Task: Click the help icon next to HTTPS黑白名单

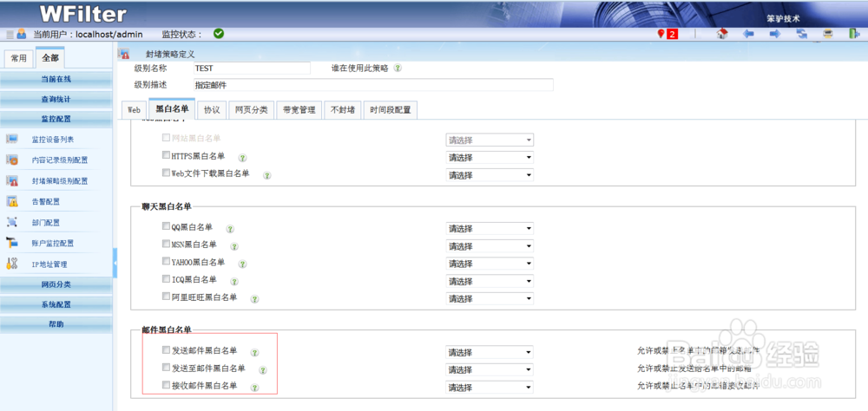Action: pyautogui.click(x=242, y=158)
